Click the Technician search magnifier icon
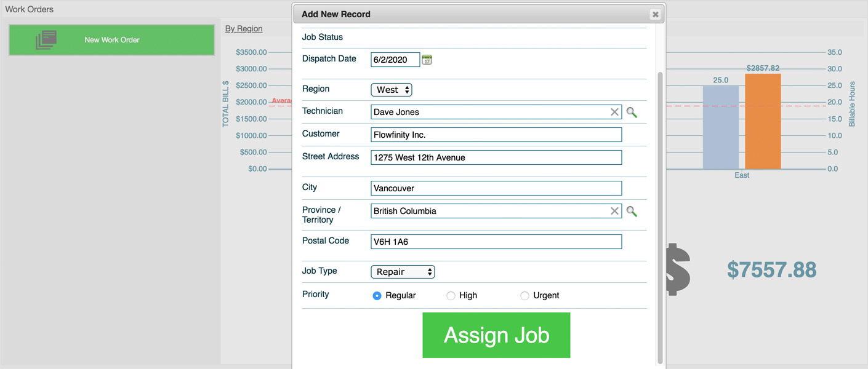The image size is (868, 369). (632, 112)
